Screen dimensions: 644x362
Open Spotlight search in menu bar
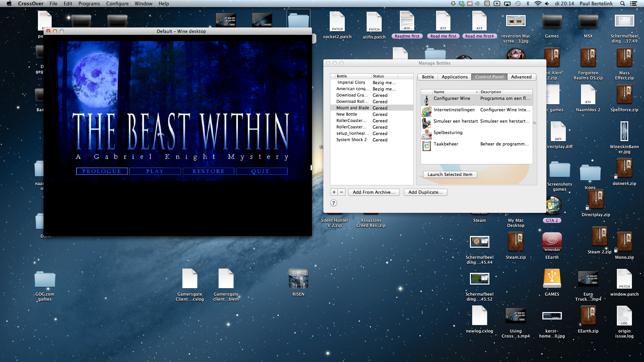click(622, 4)
